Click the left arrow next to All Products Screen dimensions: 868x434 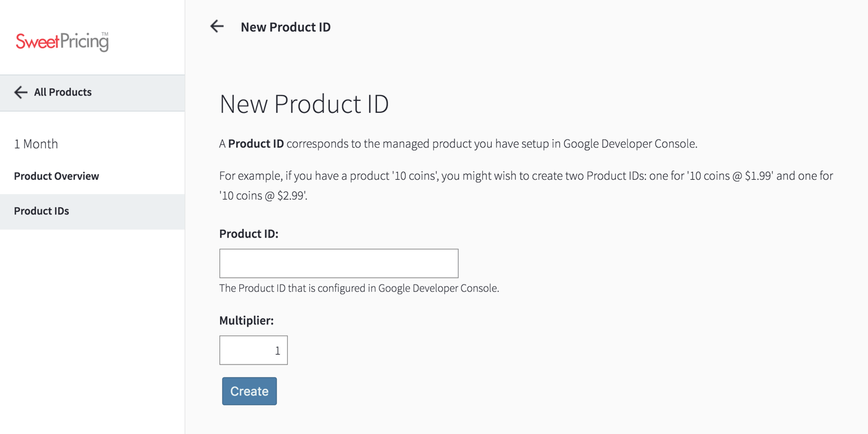pyautogui.click(x=20, y=92)
